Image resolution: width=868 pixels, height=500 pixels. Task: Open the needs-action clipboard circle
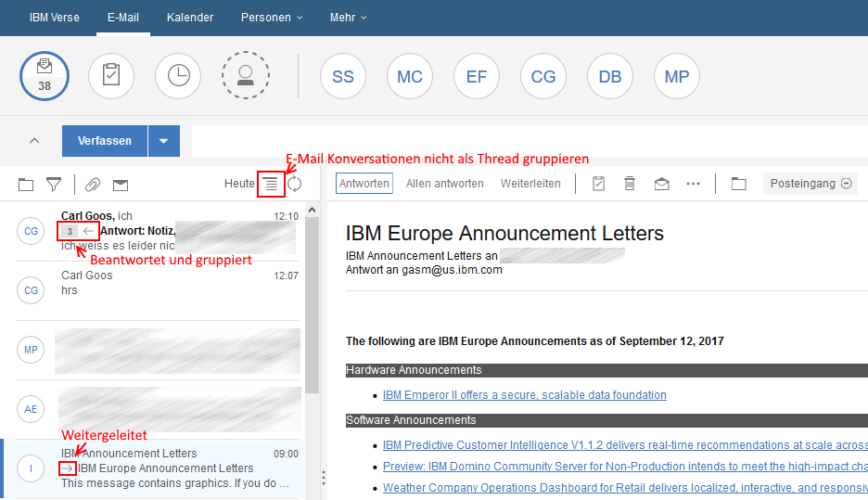111,76
